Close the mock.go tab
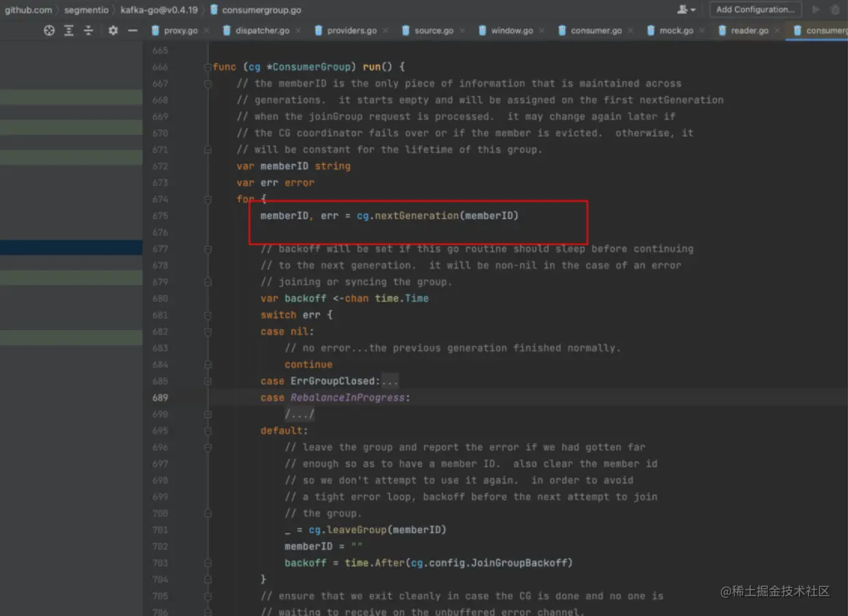The height and width of the screenshot is (616, 848). click(x=703, y=31)
